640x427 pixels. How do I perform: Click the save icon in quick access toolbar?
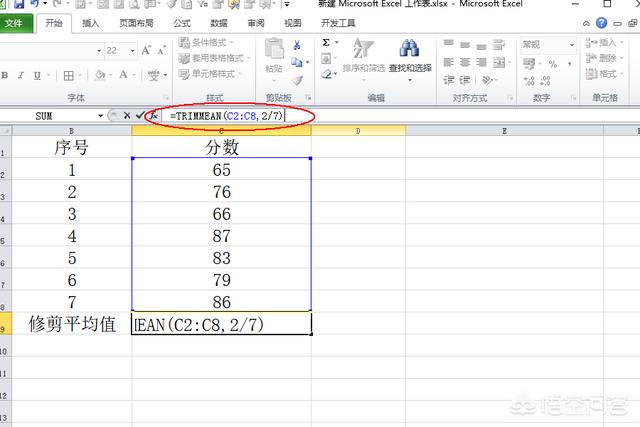[19, 4]
